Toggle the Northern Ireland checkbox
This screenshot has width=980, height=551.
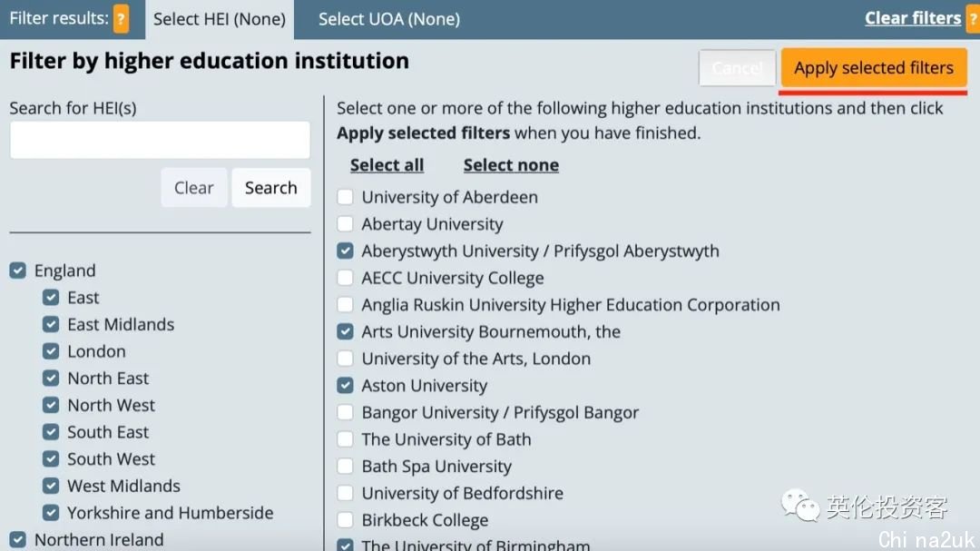point(18,539)
